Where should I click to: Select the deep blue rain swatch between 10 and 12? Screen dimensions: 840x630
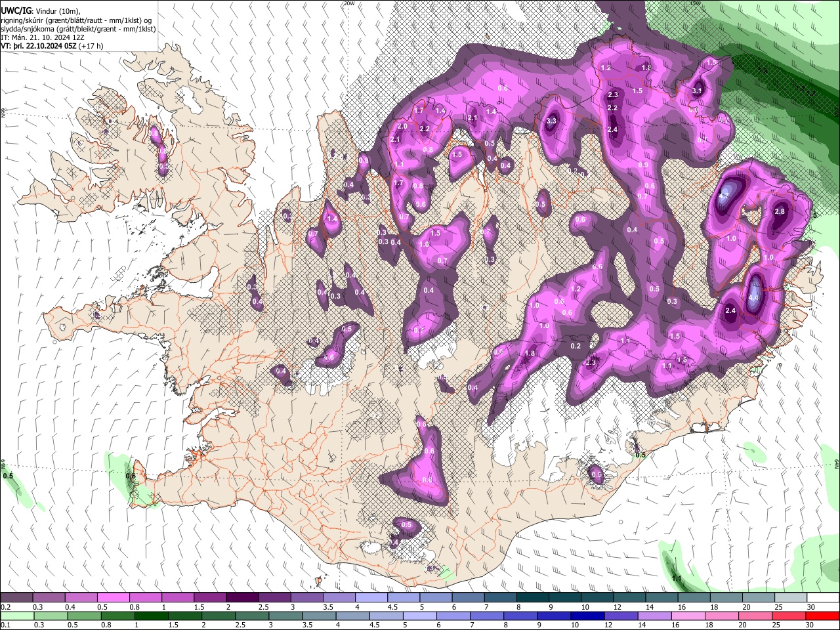click(x=587, y=616)
